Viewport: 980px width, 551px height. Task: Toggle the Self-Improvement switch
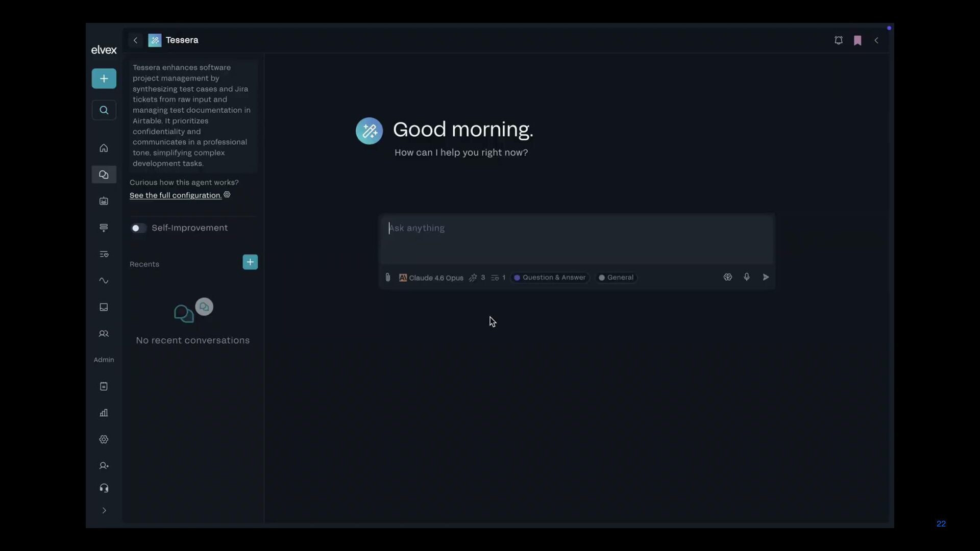point(138,228)
